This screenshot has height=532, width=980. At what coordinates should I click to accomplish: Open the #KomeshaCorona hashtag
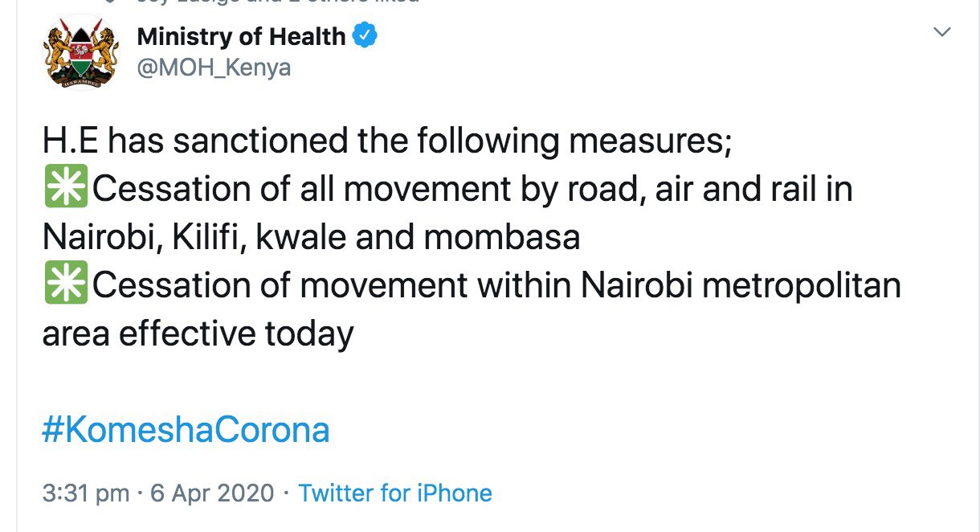pyautogui.click(x=186, y=430)
